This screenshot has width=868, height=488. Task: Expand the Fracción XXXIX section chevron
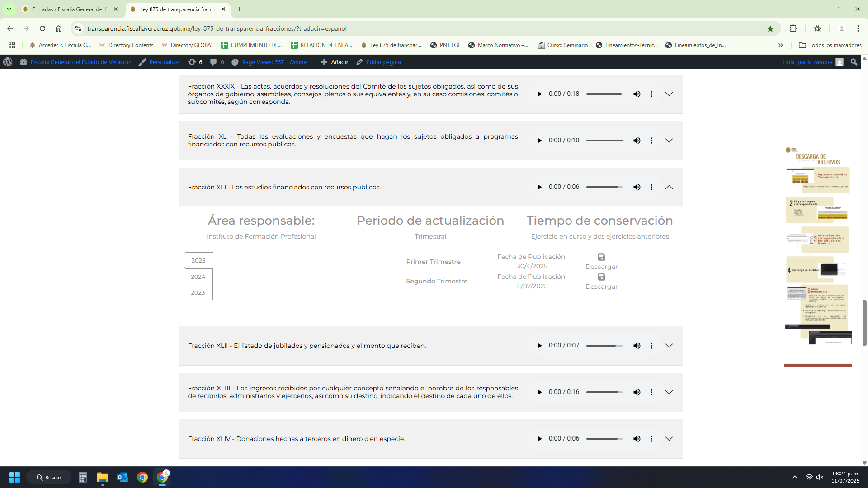tap(669, 94)
